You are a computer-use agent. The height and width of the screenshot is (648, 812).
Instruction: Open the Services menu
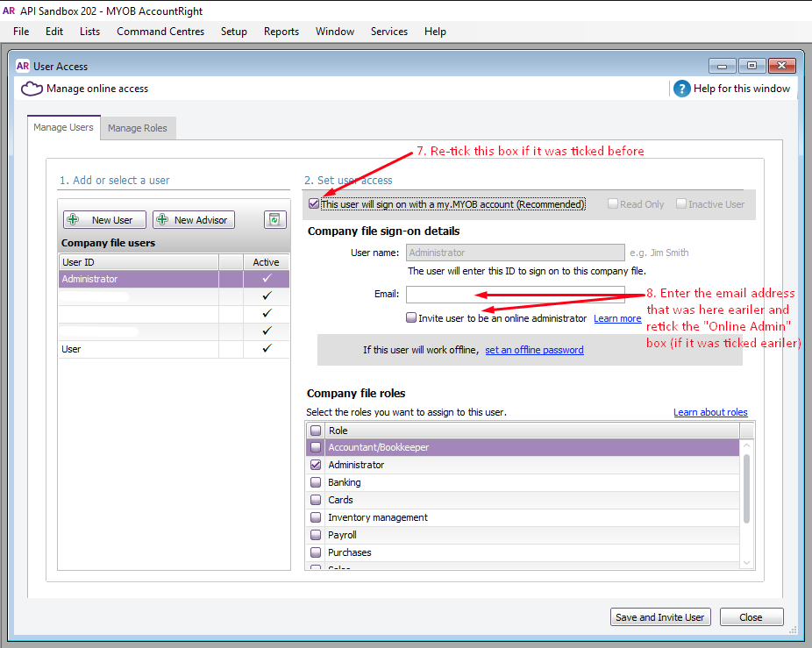click(389, 32)
